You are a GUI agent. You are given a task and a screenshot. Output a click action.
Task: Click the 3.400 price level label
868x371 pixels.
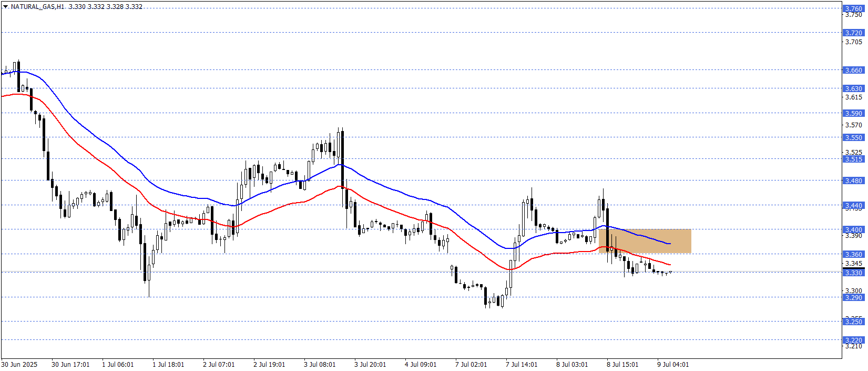pos(853,229)
